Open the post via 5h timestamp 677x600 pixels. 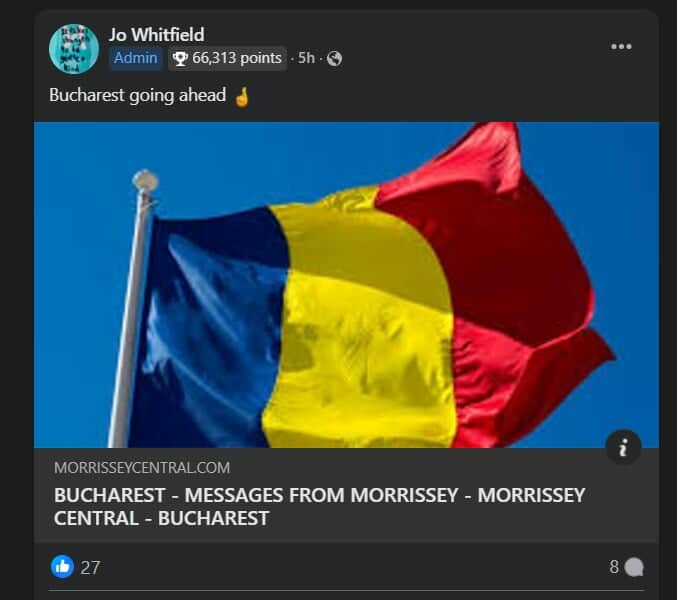click(306, 58)
